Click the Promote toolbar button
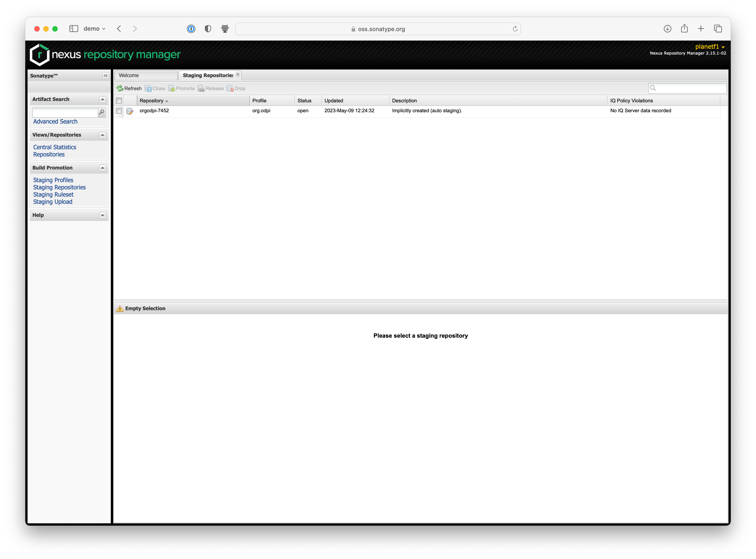Viewport: 756px width, 559px height. [181, 88]
